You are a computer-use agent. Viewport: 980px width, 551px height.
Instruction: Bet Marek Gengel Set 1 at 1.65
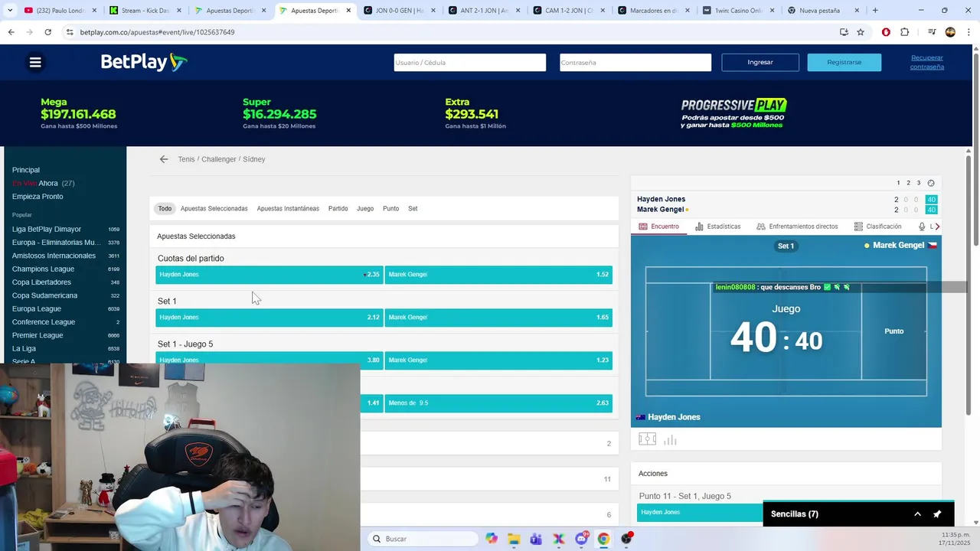[498, 318]
